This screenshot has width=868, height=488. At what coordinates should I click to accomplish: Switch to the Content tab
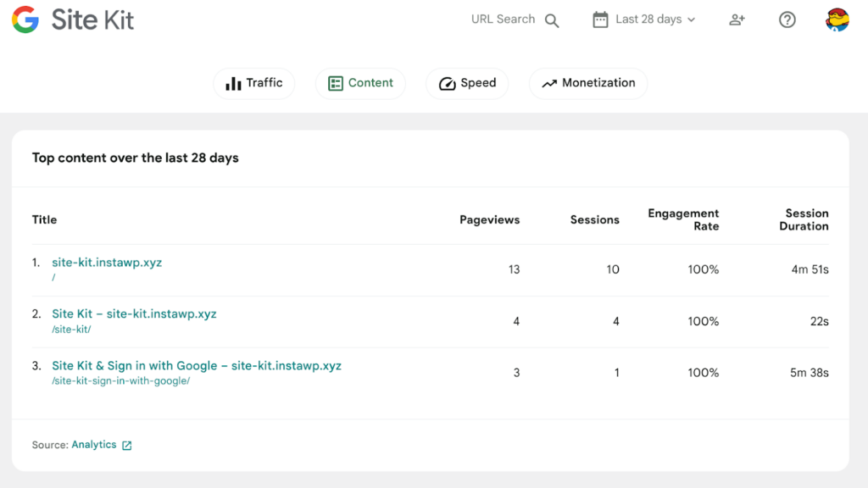(x=360, y=83)
